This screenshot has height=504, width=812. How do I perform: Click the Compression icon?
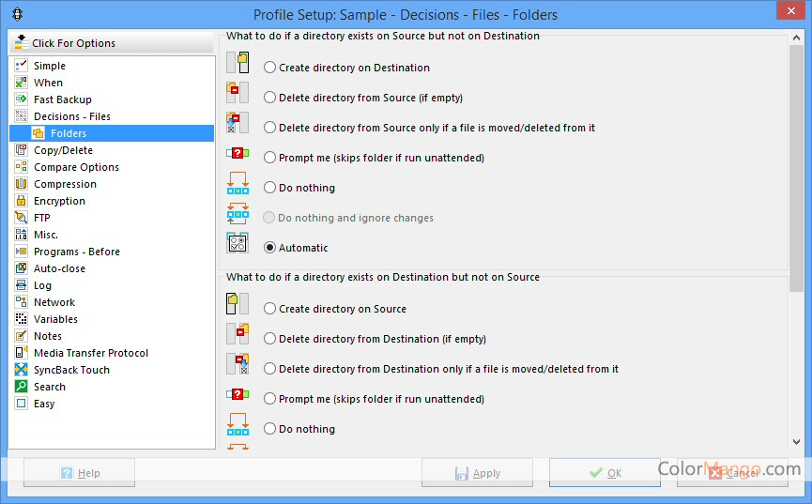tap(22, 184)
